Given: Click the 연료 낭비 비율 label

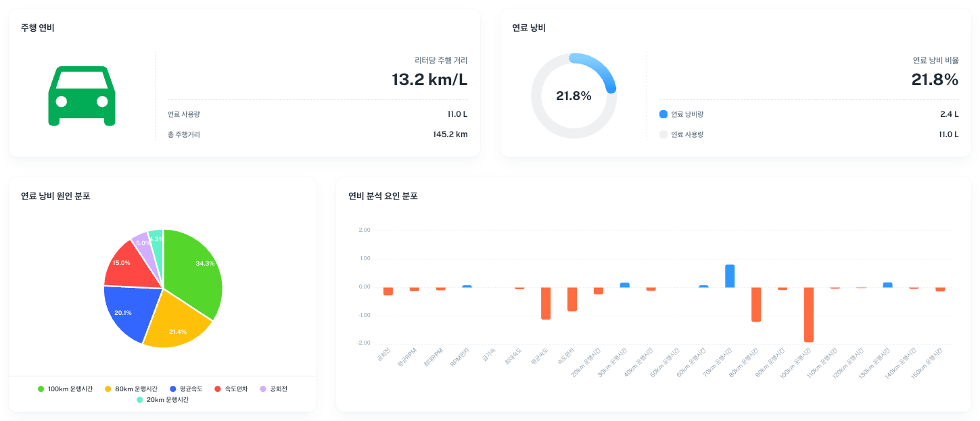Looking at the screenshot, I should (936, 60).
